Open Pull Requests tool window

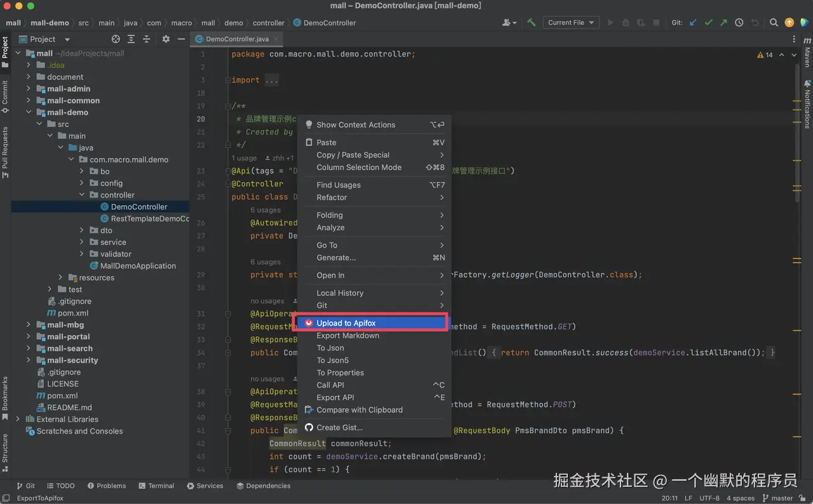(5, 152)
